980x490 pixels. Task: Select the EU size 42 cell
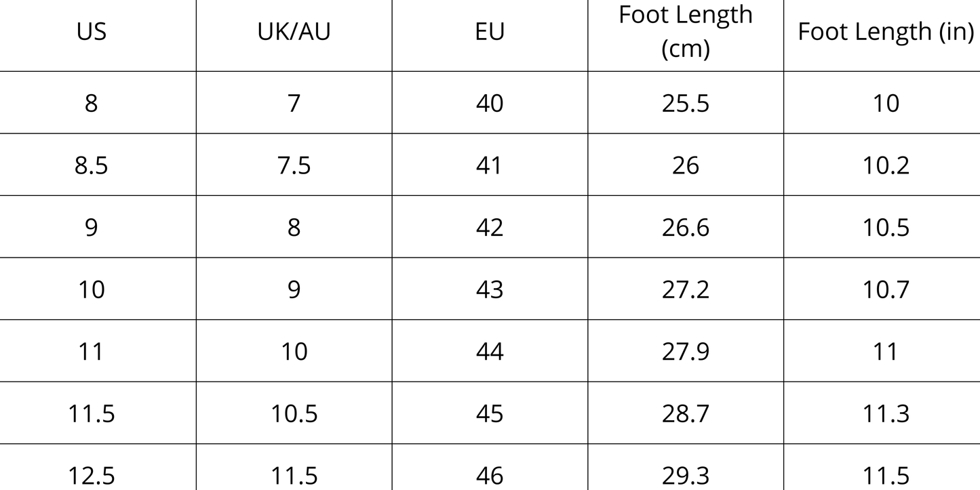click(x=490, y=227)
